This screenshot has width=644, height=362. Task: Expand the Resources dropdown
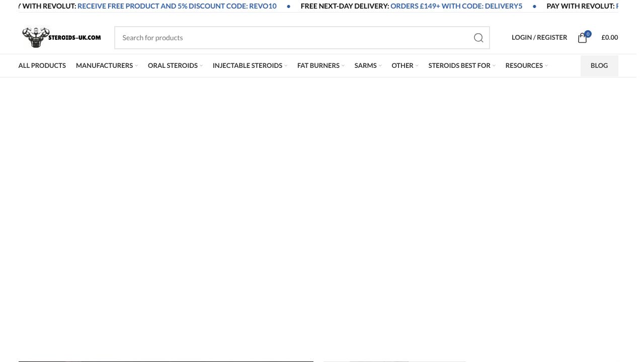tap(526, 65)
